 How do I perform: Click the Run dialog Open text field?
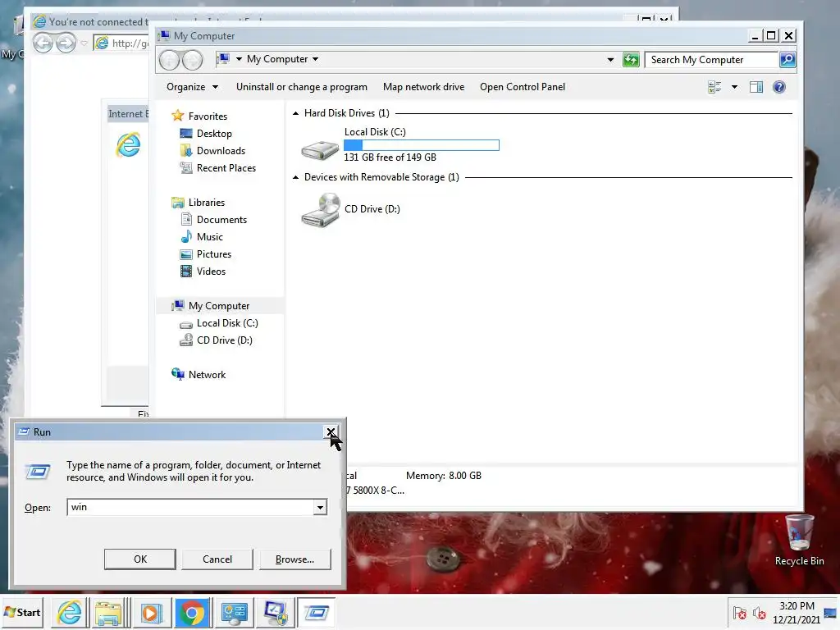[190, 507]
